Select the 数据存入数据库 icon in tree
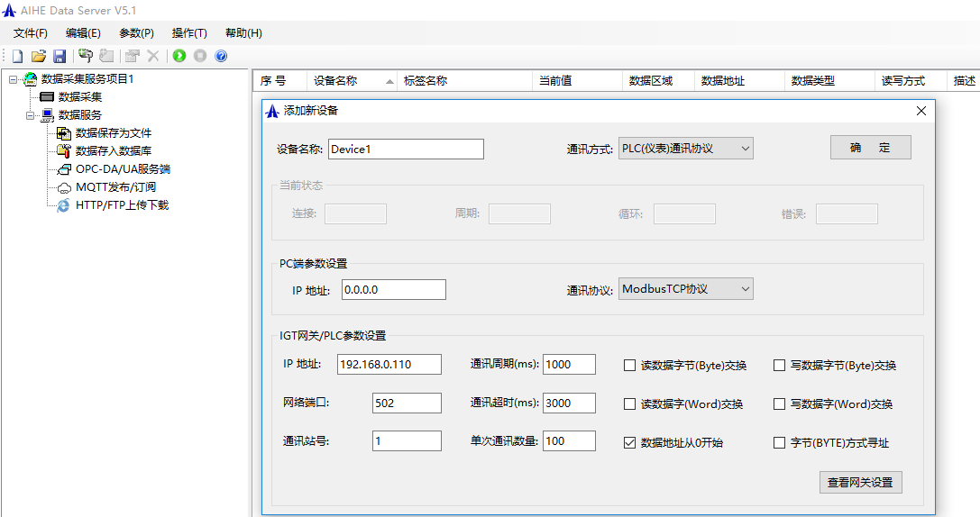 click(x=64, y=151)
